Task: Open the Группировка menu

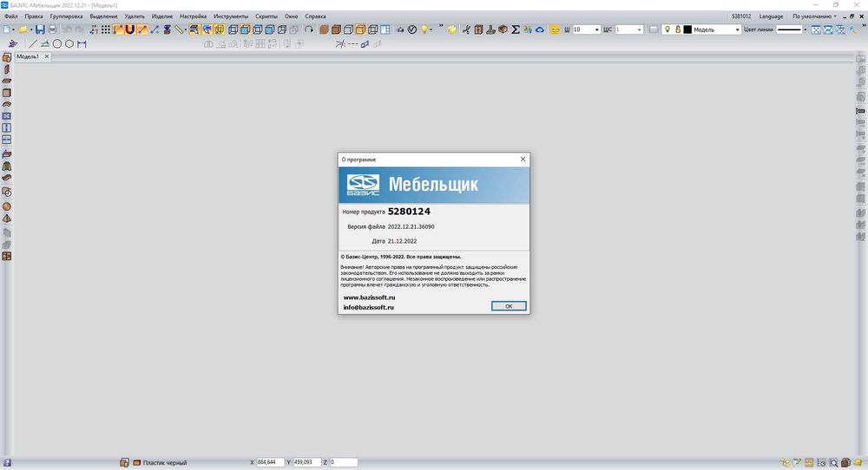Action: coord(66,16)
